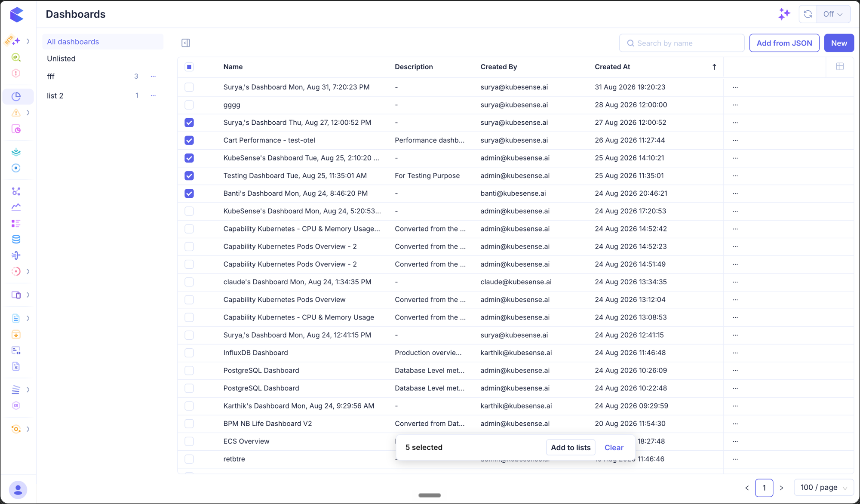
Task: Click the New dashboard button
Action: coord(839,43)
